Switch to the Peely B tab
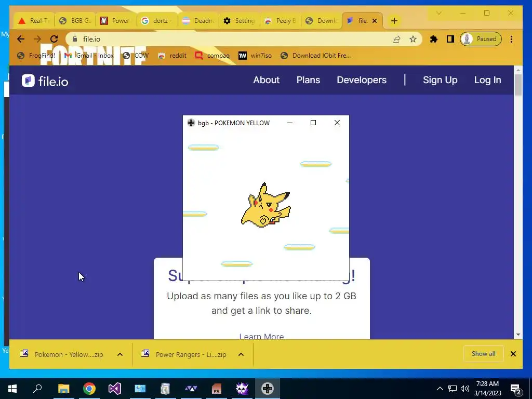The height and width of the screenshot is (399, 532). [281, 21]
